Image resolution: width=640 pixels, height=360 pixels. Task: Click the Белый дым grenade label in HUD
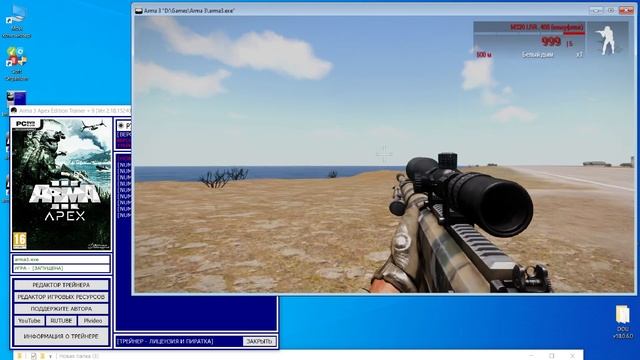pos(538,54)
